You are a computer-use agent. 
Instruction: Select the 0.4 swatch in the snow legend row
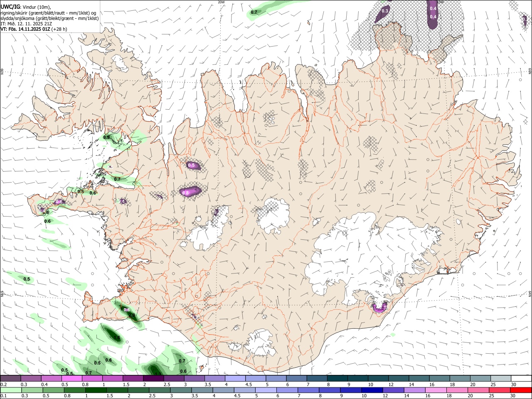tap(52, 379)
